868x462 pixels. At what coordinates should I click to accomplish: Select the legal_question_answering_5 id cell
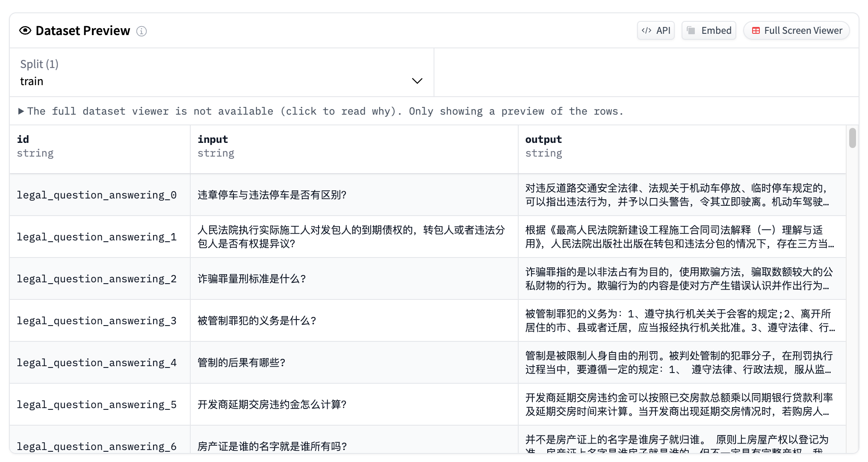pos(97,405)
